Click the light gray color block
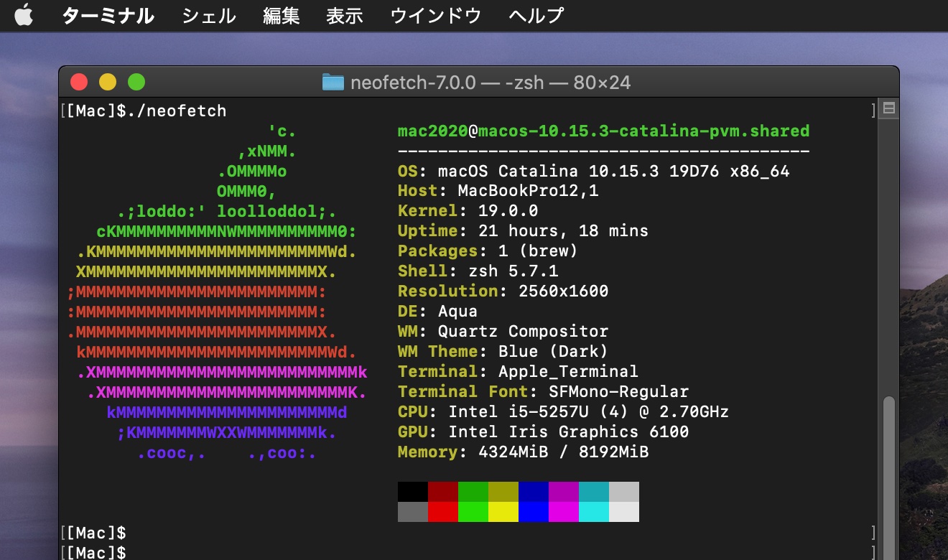The image size is (948, 560). tap(624, 492)
